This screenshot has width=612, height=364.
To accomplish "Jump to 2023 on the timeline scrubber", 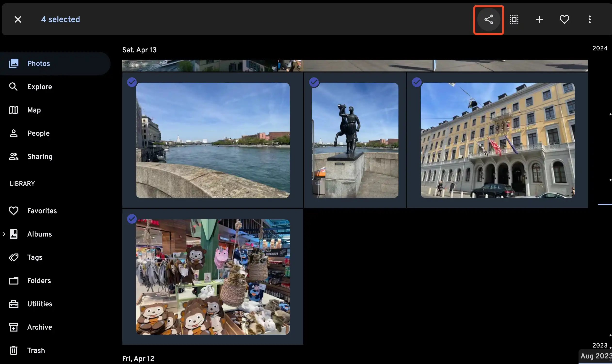I will (x=600, y=345).
